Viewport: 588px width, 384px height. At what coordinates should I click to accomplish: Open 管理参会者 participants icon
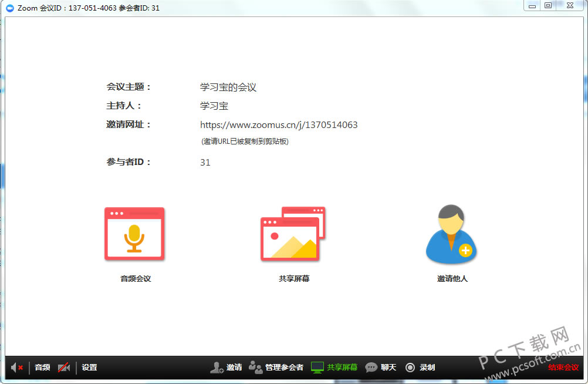255,368
